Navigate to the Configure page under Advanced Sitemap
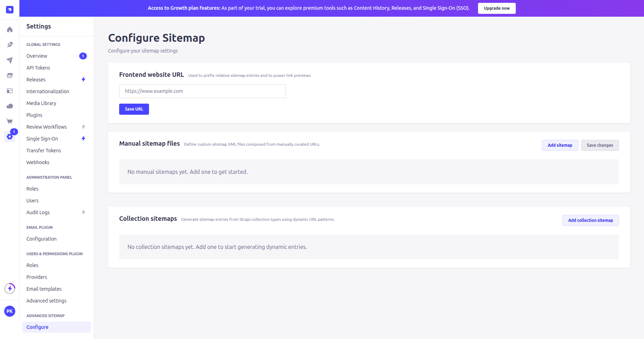644x339 pixels. (x=37, y=327)
